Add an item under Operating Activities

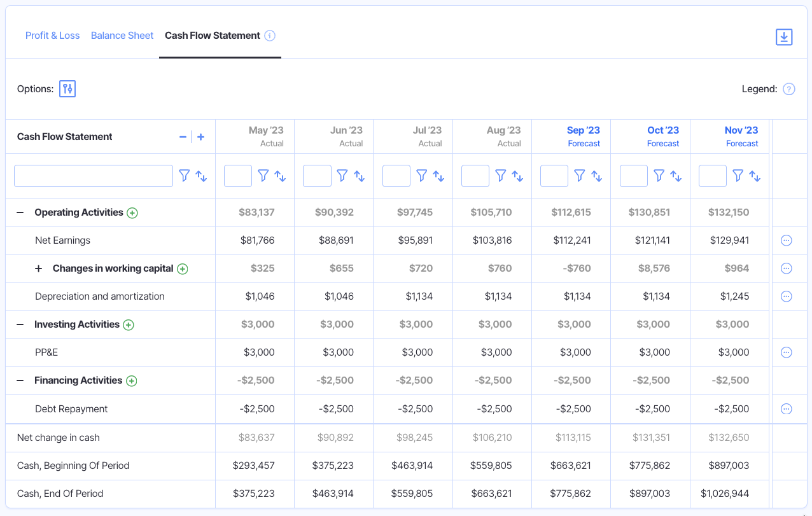click(132, 213)
